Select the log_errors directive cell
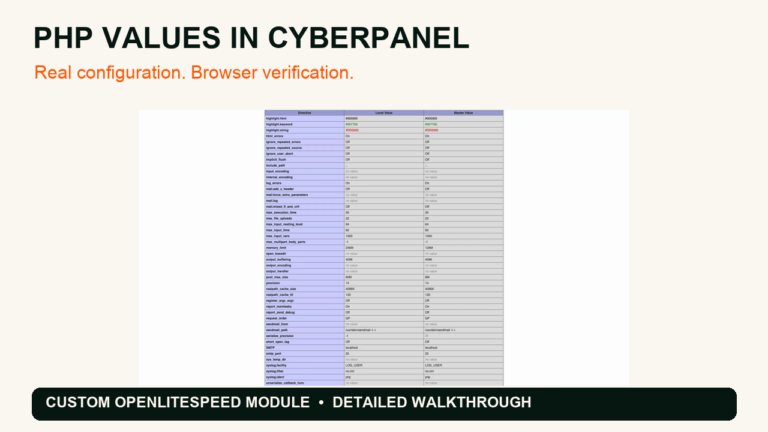This screenshot has width=768, height=432. pos(305,183)
